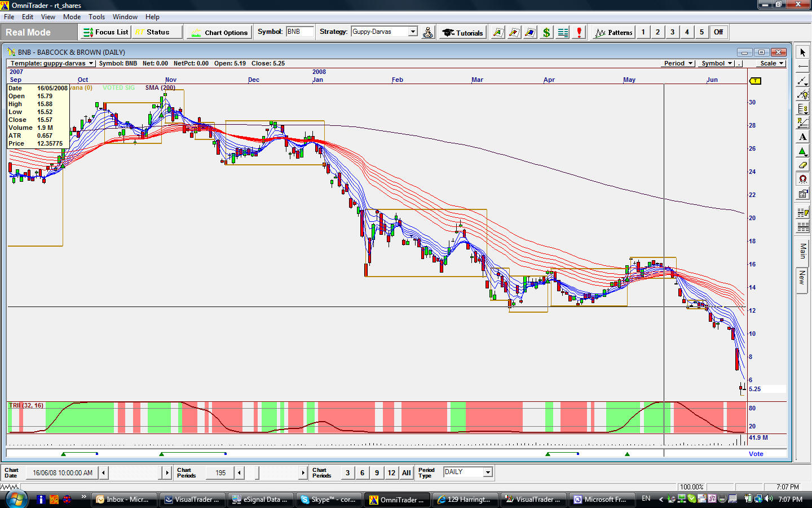
Task: Toggle the red magnet snap tool
Action: (x=802, y=179)
